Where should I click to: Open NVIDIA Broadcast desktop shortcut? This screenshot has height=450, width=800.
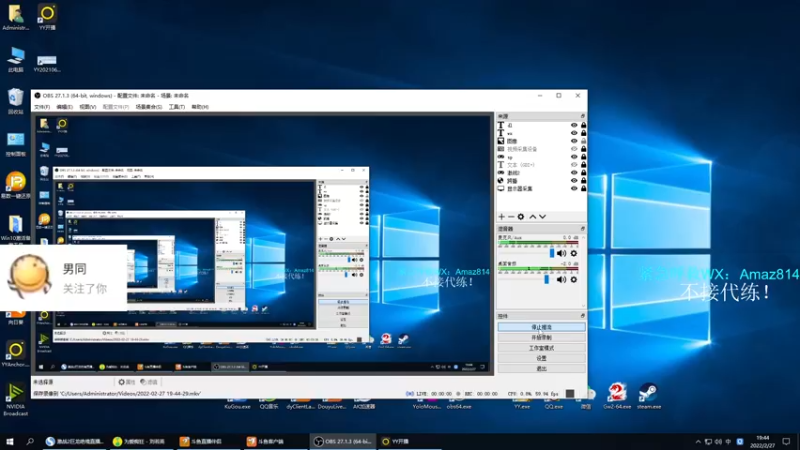pyautogui.click(x=15, y=399)
